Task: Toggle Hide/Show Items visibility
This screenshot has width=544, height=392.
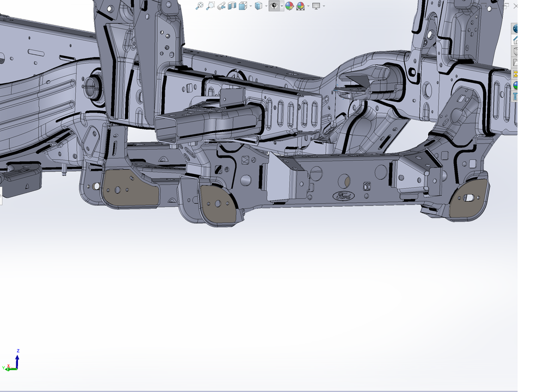Action: coord(273,6)
